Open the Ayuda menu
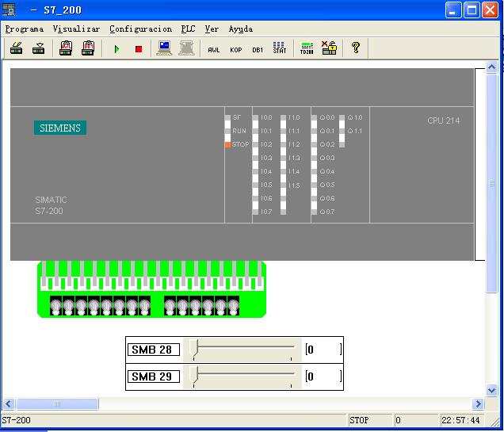Screen dimensions: 504x432 240,29
